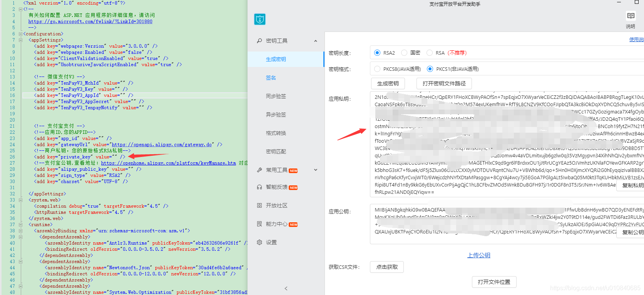Click the TenPayV3_TenpayNotify line in the code
Image resolution: width=644 pixels, height=295 pixels.
click(x=93, y=108)
